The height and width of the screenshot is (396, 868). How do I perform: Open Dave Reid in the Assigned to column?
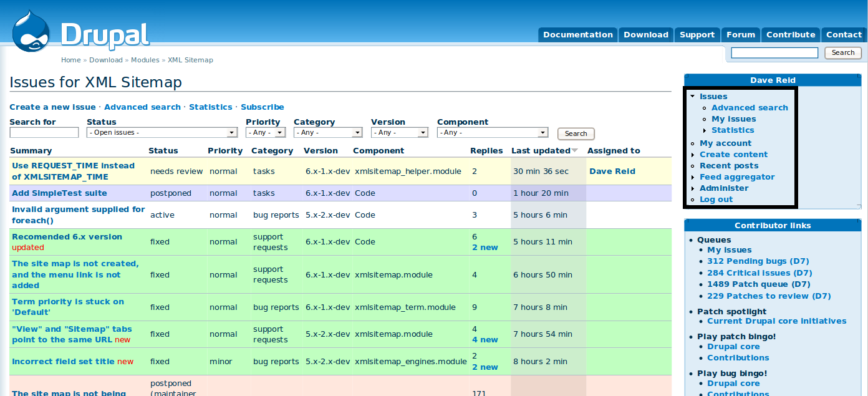pos(612,171)
